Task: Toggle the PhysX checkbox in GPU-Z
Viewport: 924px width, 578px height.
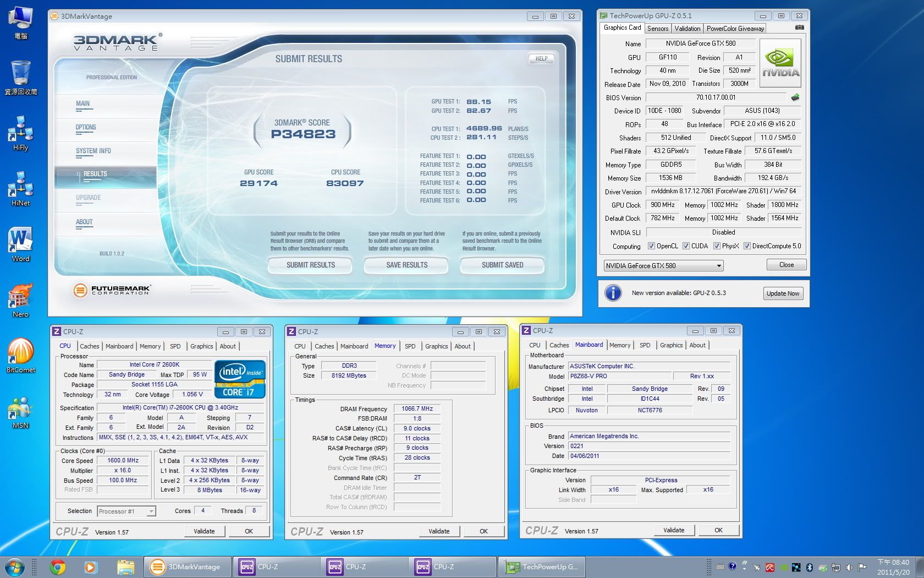Action: 717,246
